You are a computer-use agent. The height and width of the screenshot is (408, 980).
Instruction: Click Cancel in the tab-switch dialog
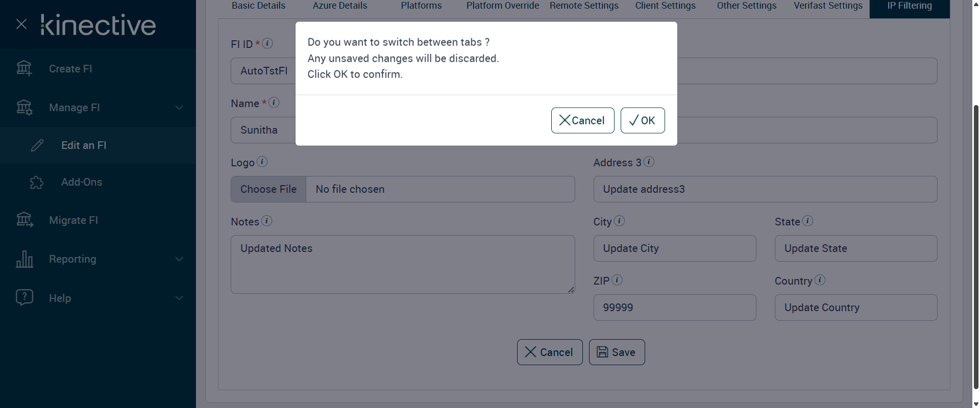pos(582,120)
